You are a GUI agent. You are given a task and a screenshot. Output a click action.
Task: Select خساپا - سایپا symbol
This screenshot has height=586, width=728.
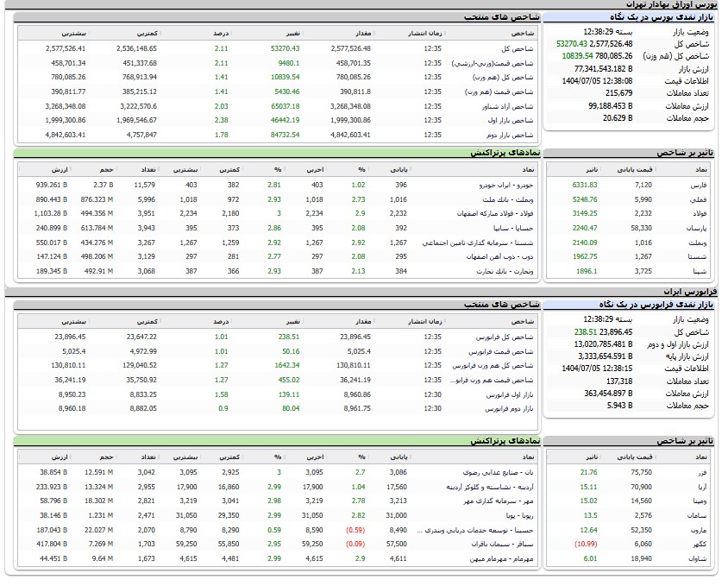pyautogui.click(x=513, y=228)
